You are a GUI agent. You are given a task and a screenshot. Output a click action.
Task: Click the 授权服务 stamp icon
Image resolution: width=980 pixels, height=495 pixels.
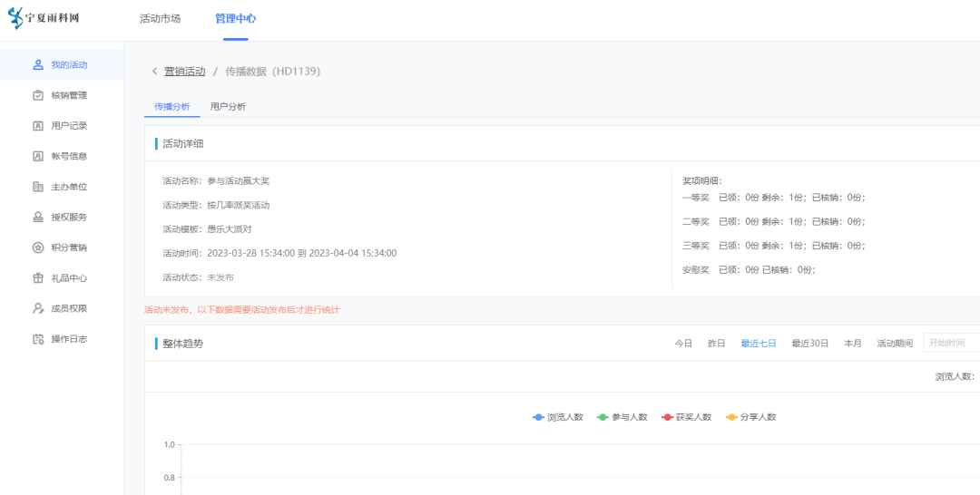coord(38,218)
